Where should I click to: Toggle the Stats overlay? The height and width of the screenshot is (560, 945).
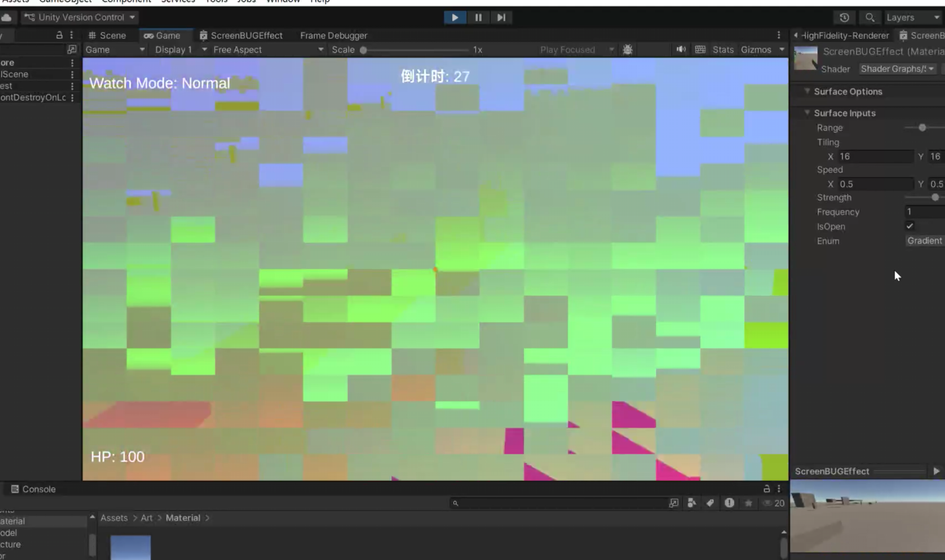[x=723, y=49]
